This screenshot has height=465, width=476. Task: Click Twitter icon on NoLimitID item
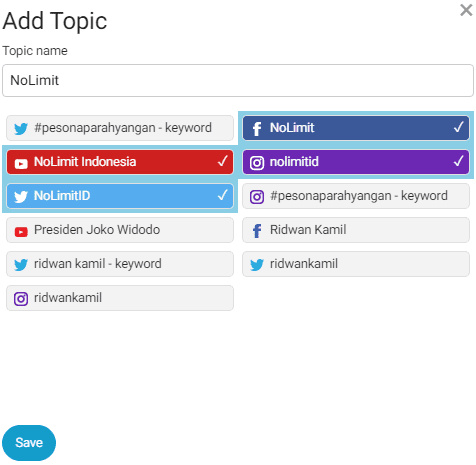point(21,197)
